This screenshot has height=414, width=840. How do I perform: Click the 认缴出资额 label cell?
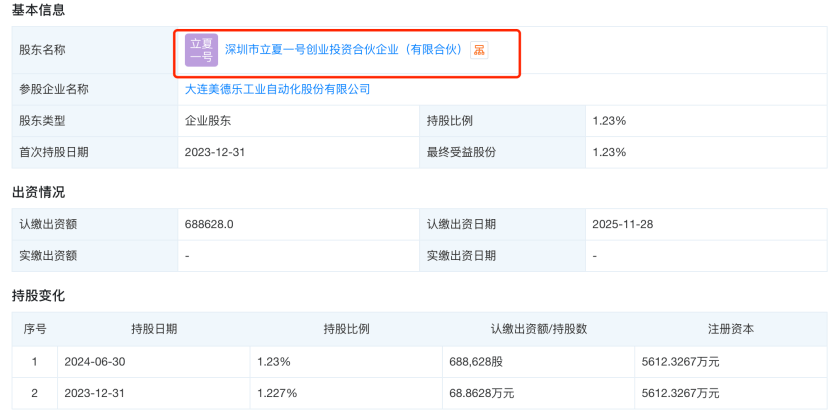[95, 224]
